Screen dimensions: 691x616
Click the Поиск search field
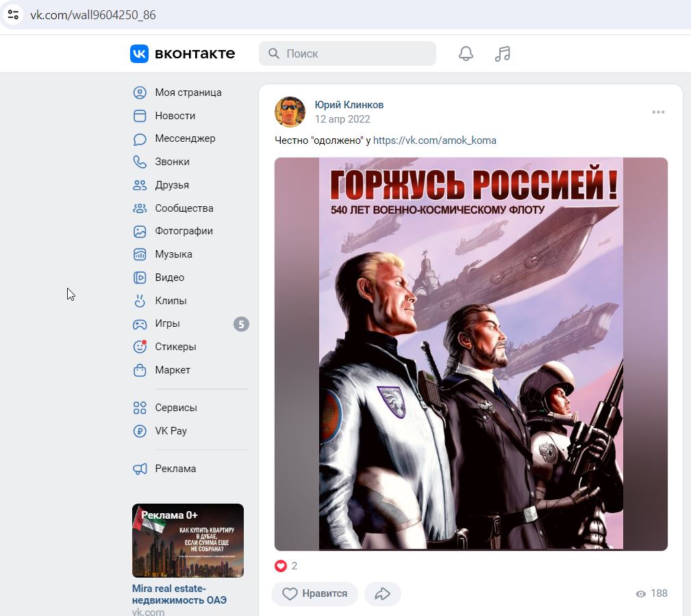347,54
